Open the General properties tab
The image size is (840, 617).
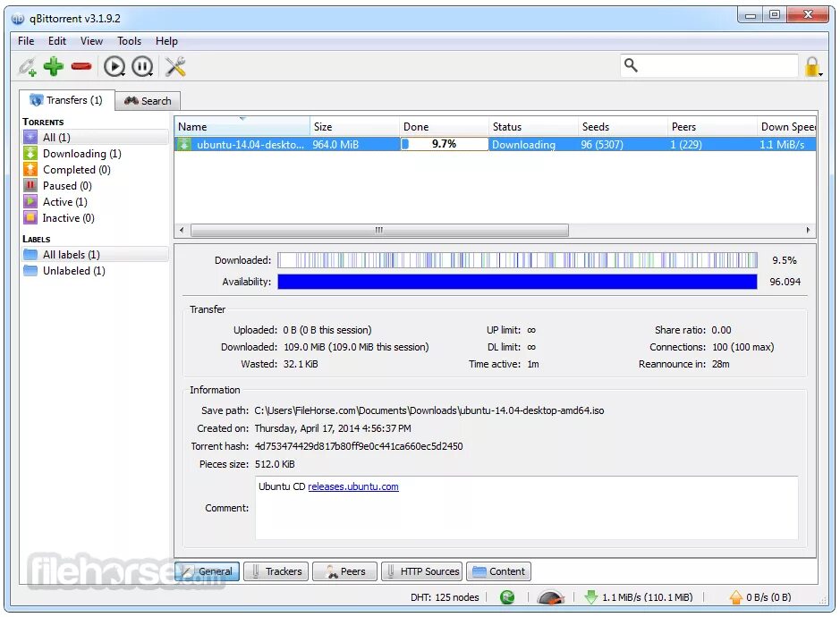click(x=207, y=571)
